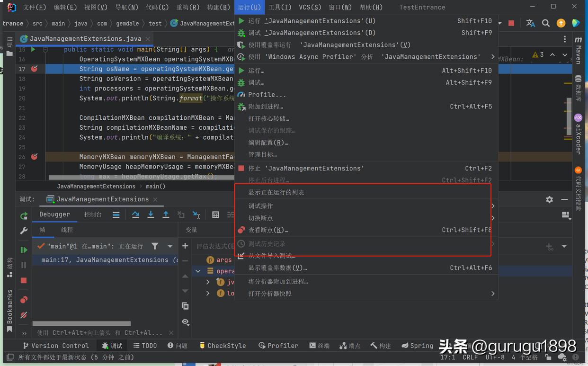Stop the session with the red square icon

(x=24, y=280)
